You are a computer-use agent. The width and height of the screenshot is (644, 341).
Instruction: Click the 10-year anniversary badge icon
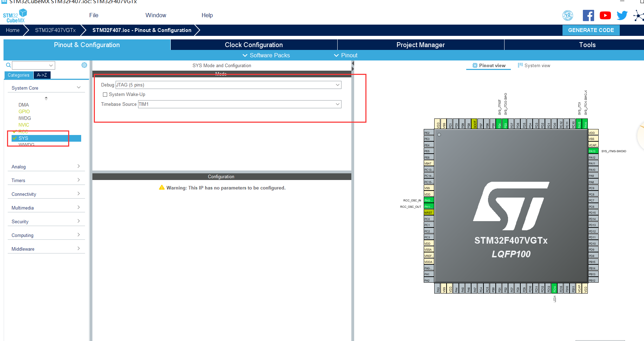(x=568, y=15)
